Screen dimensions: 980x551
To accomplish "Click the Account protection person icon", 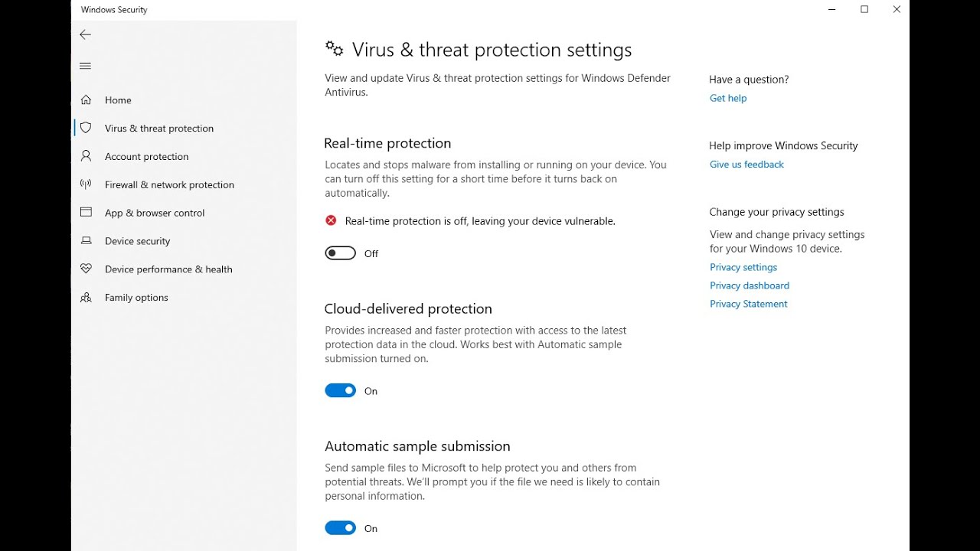I will [x=86, y=156].
